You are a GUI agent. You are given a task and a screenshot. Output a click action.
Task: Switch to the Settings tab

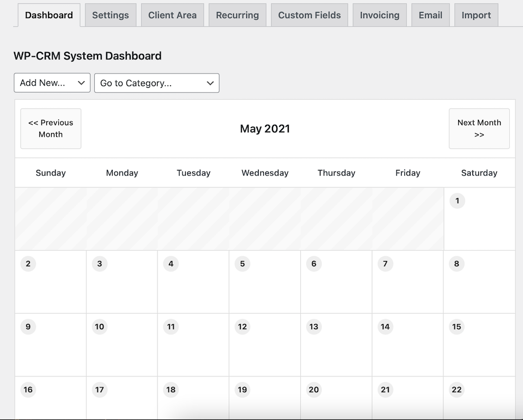click(111, 15)
